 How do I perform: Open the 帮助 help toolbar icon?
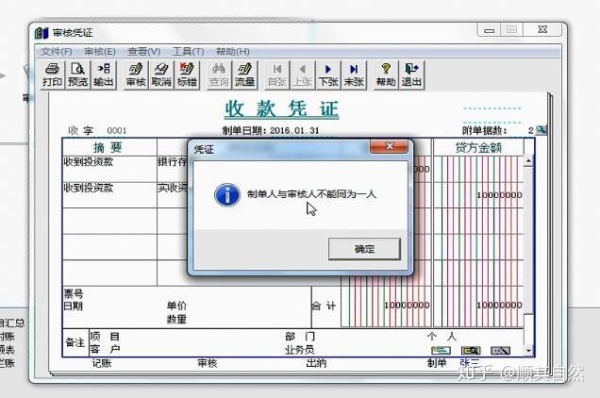386,75
